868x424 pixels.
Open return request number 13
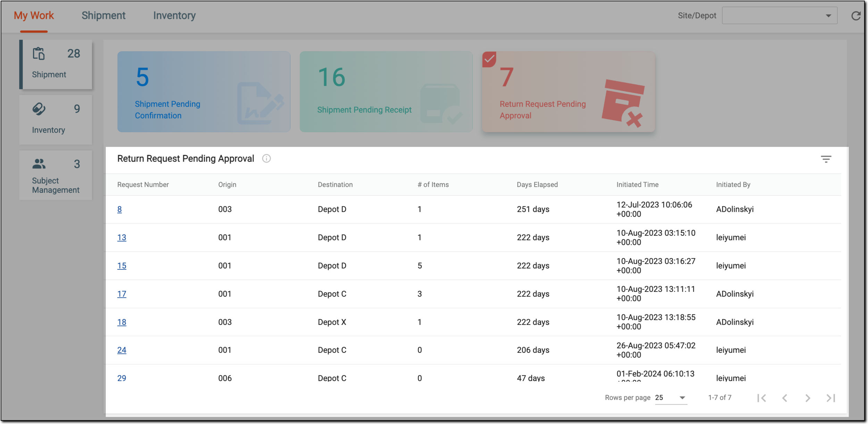[x=122, y=238]
